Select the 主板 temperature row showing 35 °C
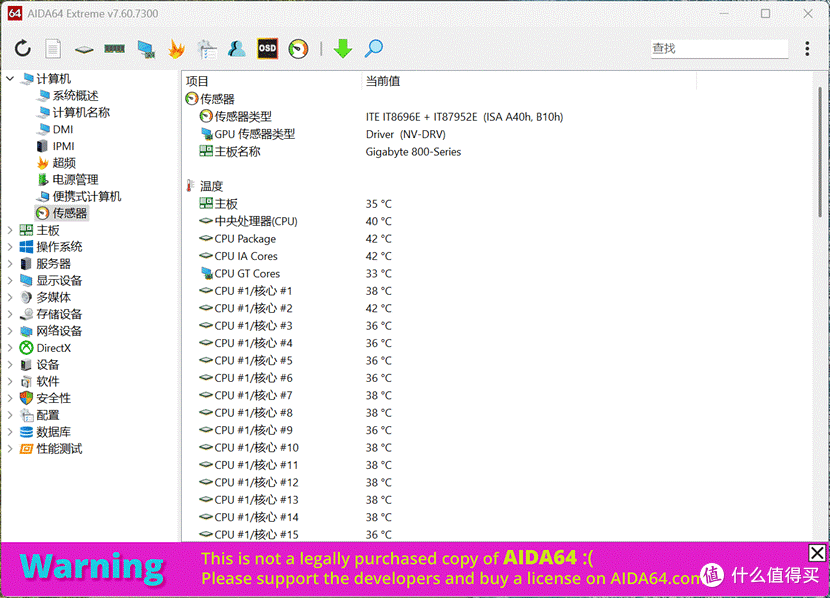 pos(295,204)
